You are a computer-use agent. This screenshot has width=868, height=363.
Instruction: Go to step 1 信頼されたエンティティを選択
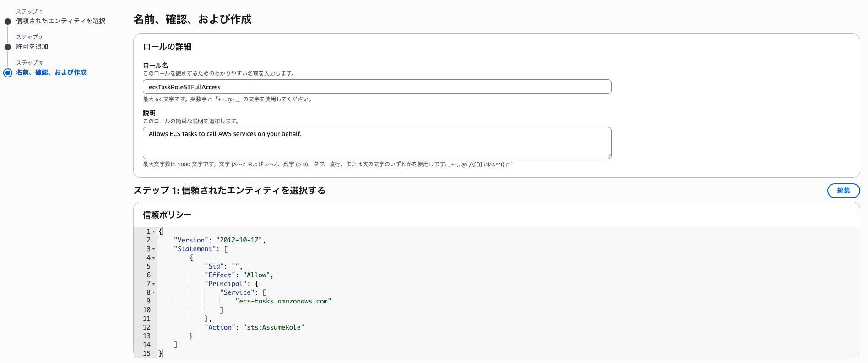pyautogui.click(x=60, y=21)
